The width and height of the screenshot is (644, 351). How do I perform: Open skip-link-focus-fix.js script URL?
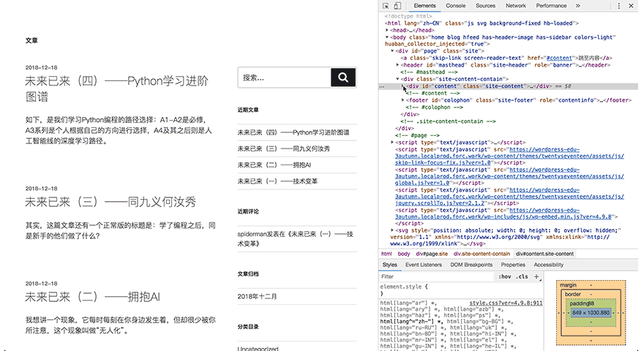click(x=509, y=156)
